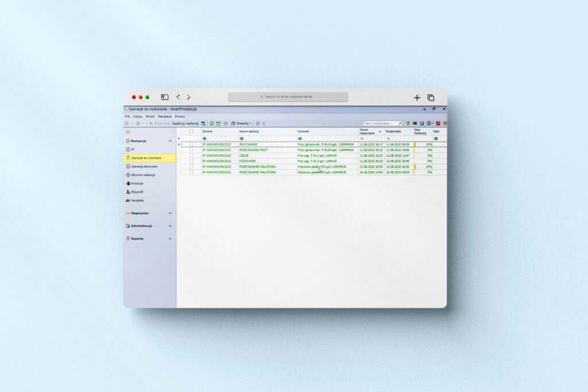Click the red PDF export icon
The image size is (588, 392).
[x=438, y=123]
